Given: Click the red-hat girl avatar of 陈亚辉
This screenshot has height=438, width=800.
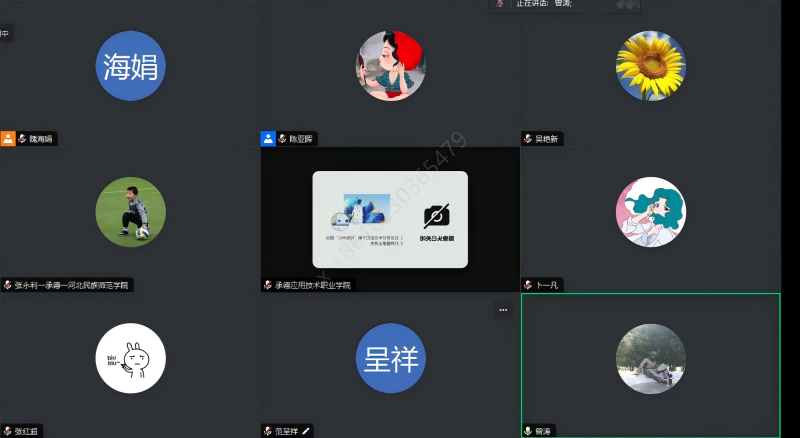Looking at the screenshot, I should (390, 66).
